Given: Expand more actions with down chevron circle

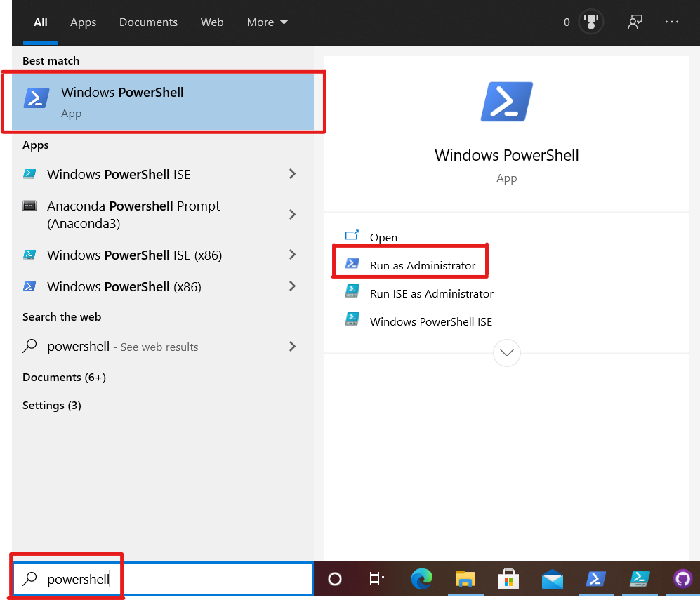Looking at the screenshot, I should (507, 353).
